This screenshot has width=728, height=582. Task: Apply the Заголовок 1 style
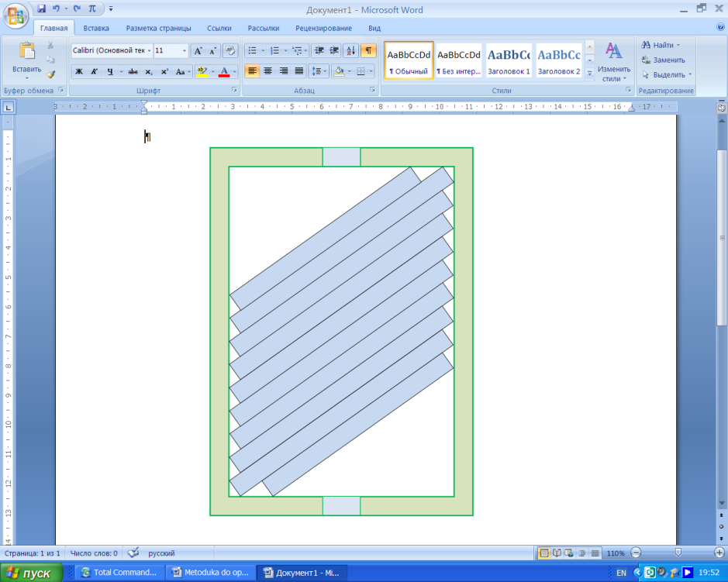coord(509,60)
